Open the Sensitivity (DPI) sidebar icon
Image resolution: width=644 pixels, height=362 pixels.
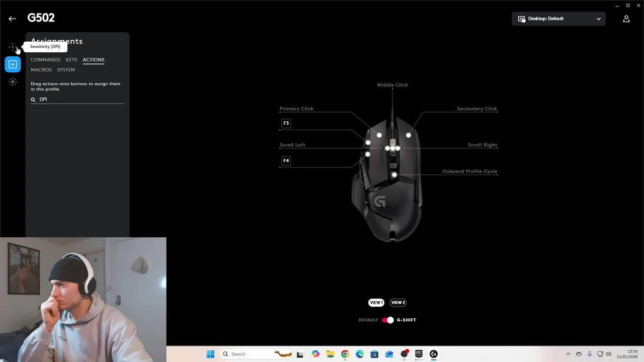(x=13, y=47)
